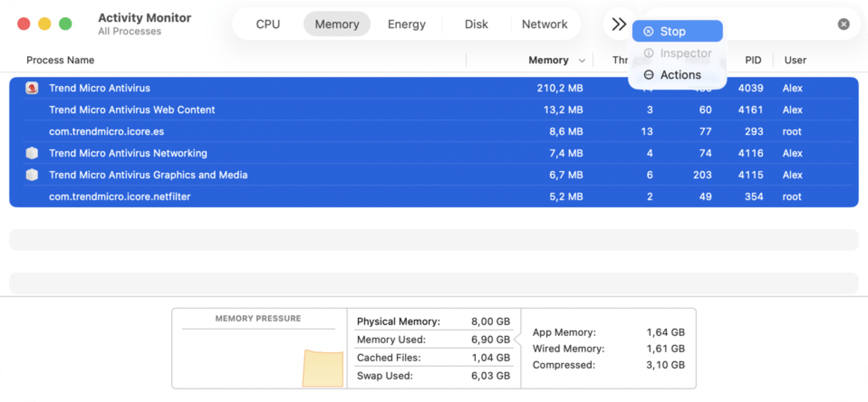
Task: Click the PID value 354
Action: (x=754, y=196)
